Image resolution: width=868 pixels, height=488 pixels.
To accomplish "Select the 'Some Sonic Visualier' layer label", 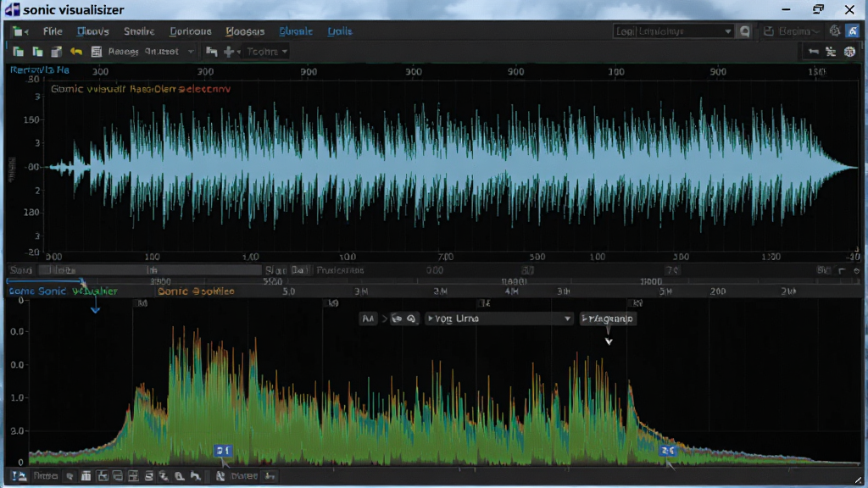I will click(63, 291).
